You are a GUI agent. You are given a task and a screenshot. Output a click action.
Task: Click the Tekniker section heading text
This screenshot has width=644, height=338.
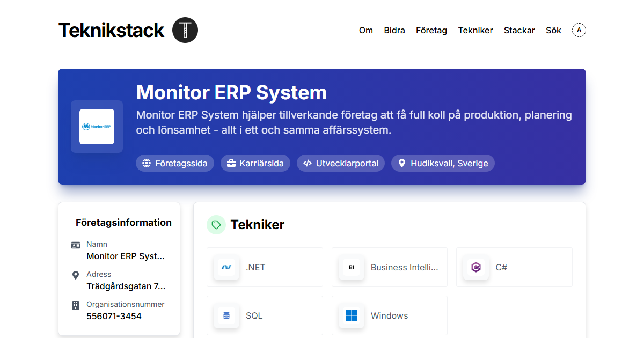[258, 225]
